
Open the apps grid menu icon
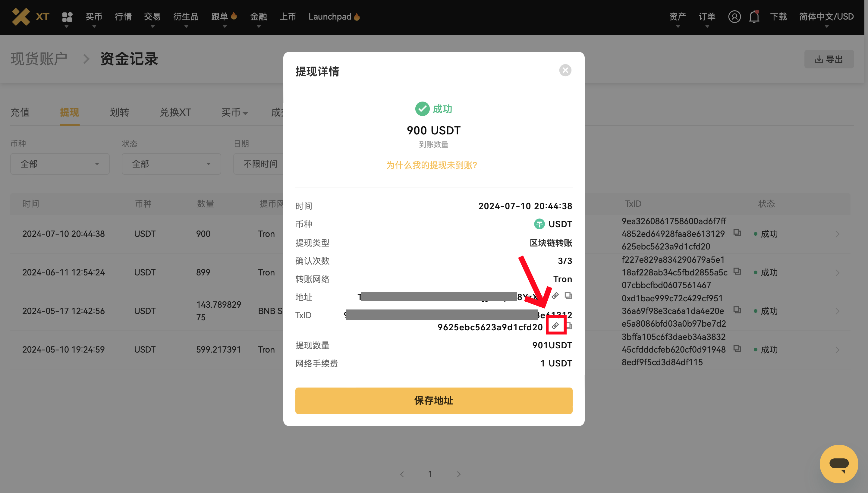coord(68,17)
